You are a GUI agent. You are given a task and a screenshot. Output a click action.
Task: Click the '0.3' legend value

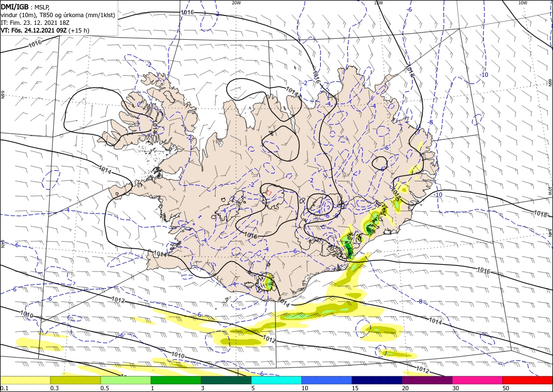coord(54,388)
